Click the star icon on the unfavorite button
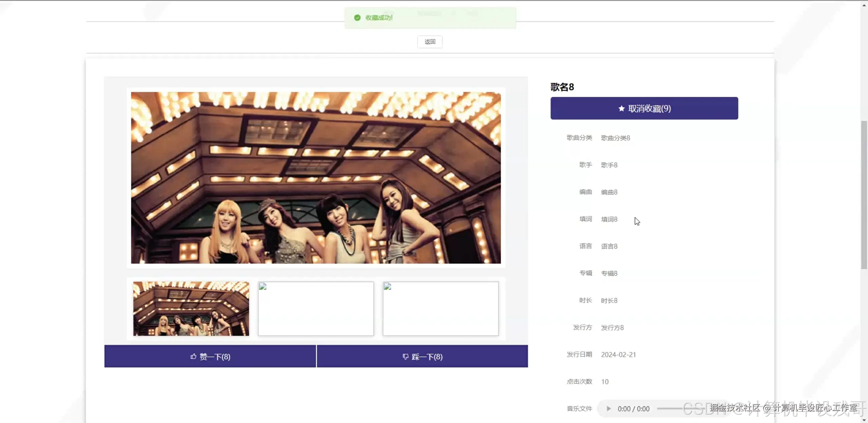This screenshot has width=868, height=423. tap(621, 108)
